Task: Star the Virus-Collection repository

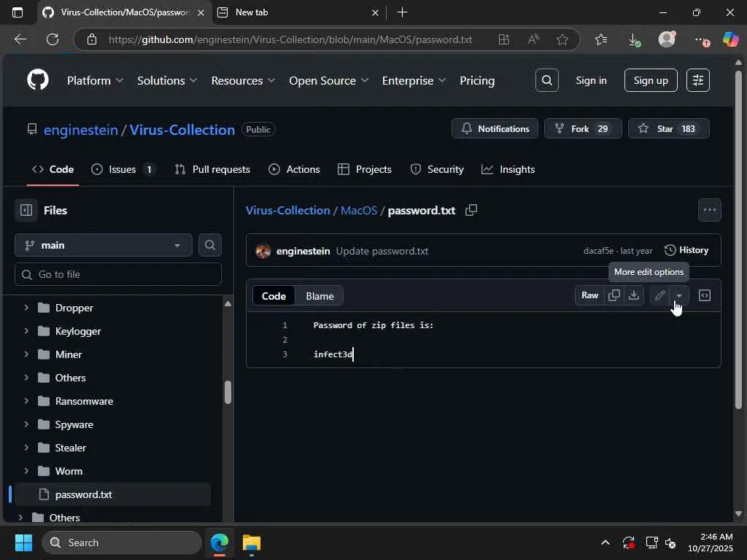Action: 668,128
